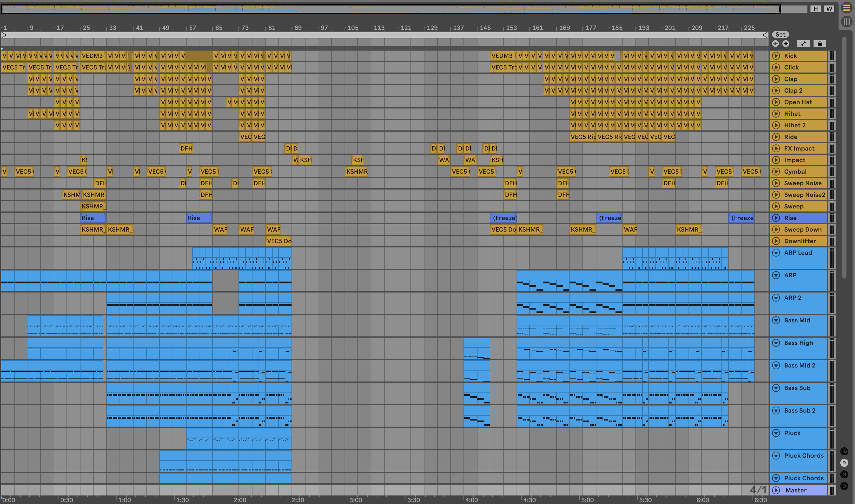Collapse the ARP Lead track

[x=776, y=253]
